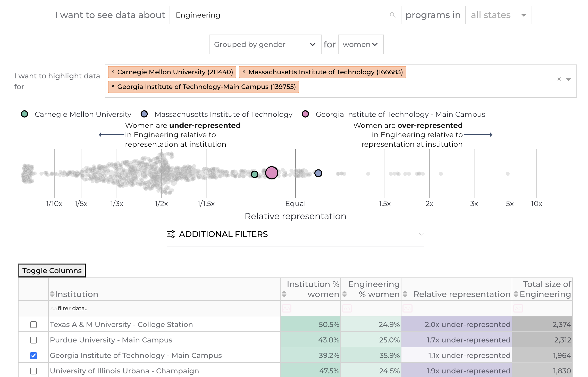
Task: Expand the Additional Filters section chevron
Action: (421, 234)
